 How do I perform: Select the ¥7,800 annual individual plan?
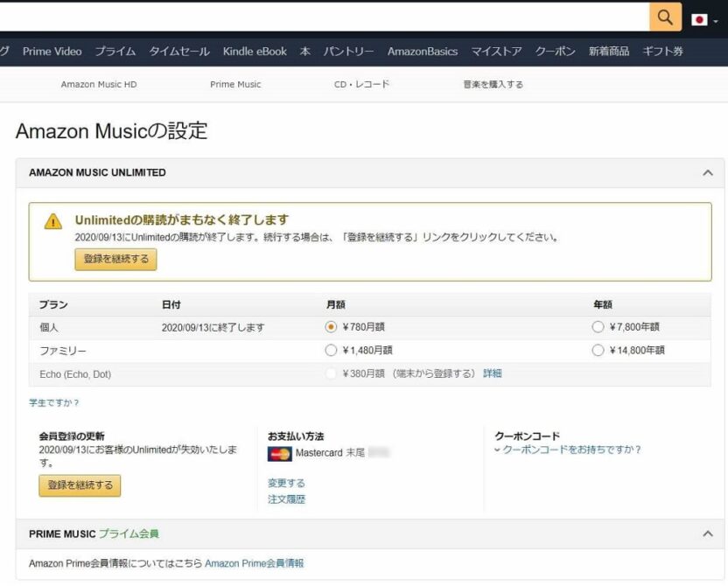598,327
